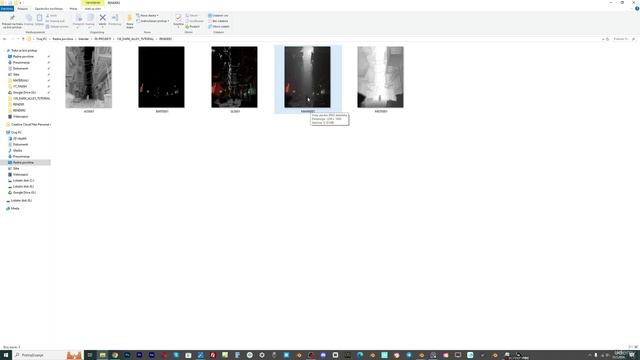Viewport: 640px width, 360px height.
Task: Switch to the Alati za slike tab
Action: point(93,9)
